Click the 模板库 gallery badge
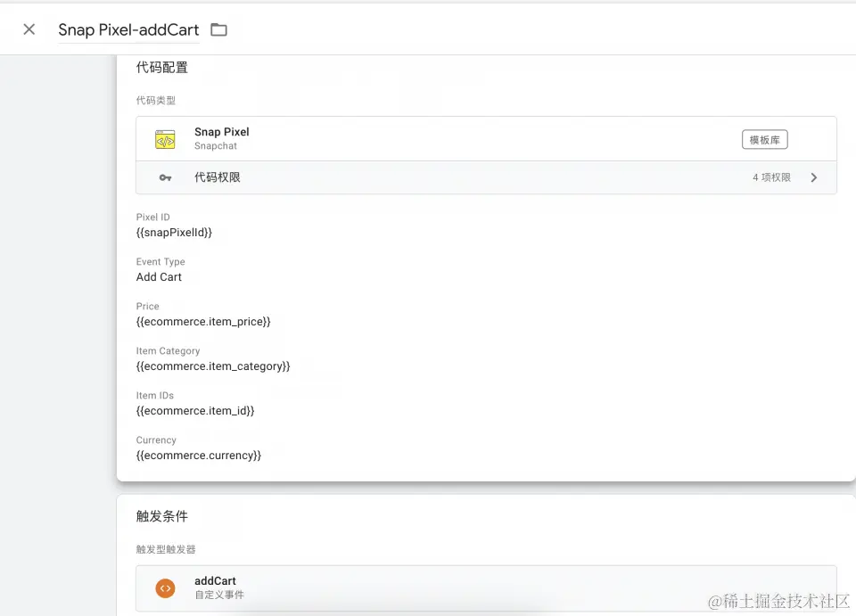856x616 pixels. [764, 140]
